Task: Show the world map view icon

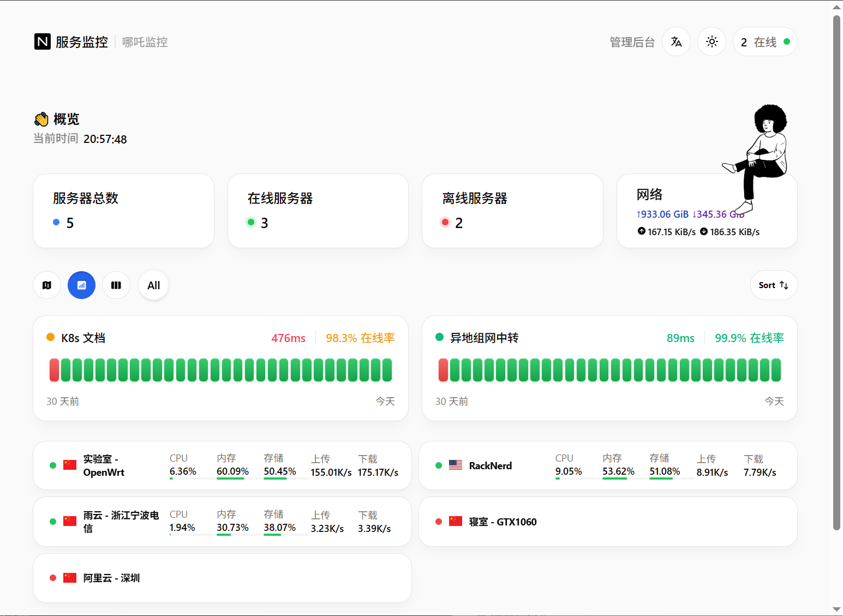Action: point(47,285)
